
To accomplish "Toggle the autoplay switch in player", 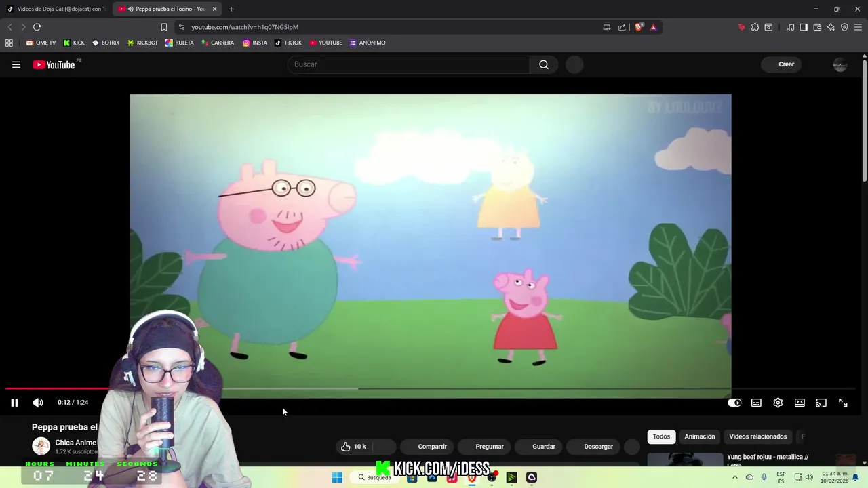I will pyautogui.click(x=734, y=403).
